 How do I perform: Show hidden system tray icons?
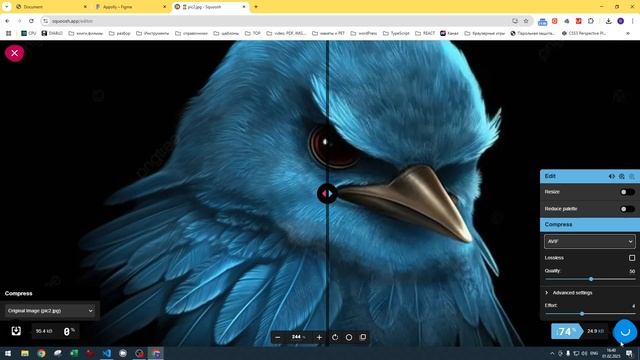pyautogui.click(x=552, y=353)
